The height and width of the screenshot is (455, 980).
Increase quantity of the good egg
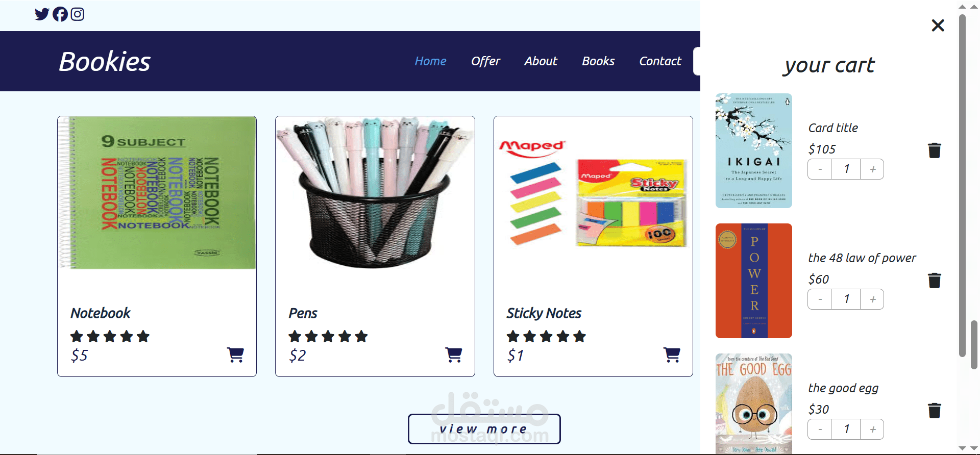coord(872,429)
